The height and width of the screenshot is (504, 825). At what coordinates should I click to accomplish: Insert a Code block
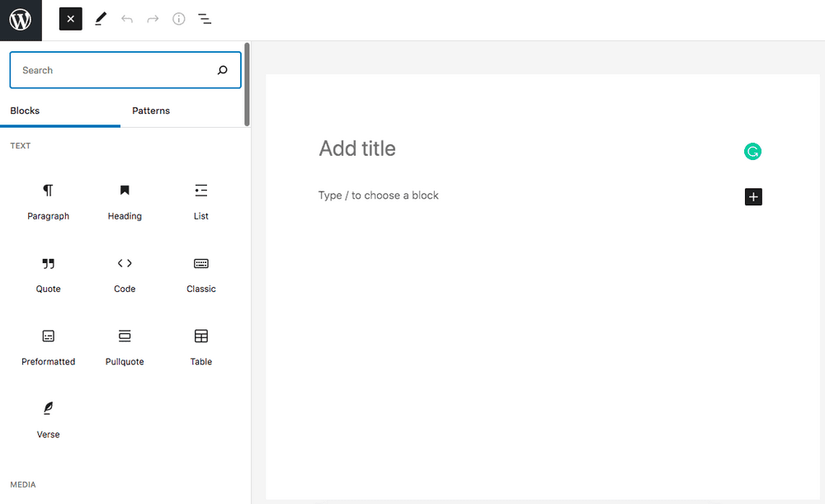coord(125,275)
